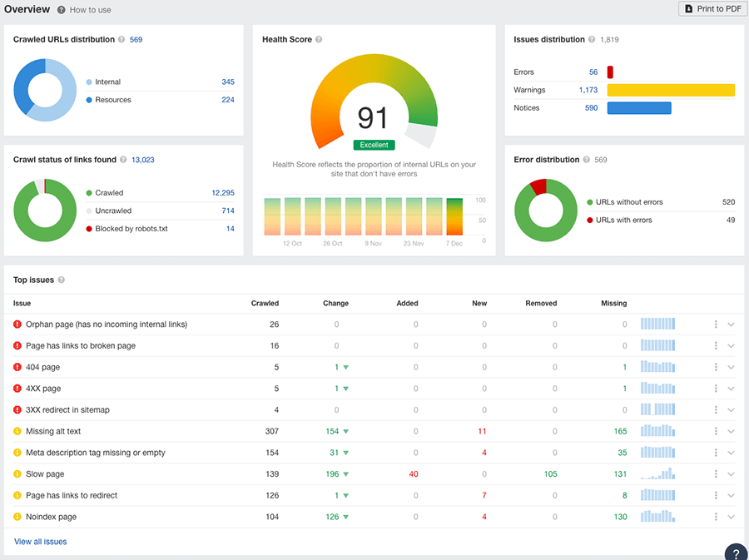
Task: Open the options menu for 3XX redirect in sitemap
Action: click(x=715, y=409)
